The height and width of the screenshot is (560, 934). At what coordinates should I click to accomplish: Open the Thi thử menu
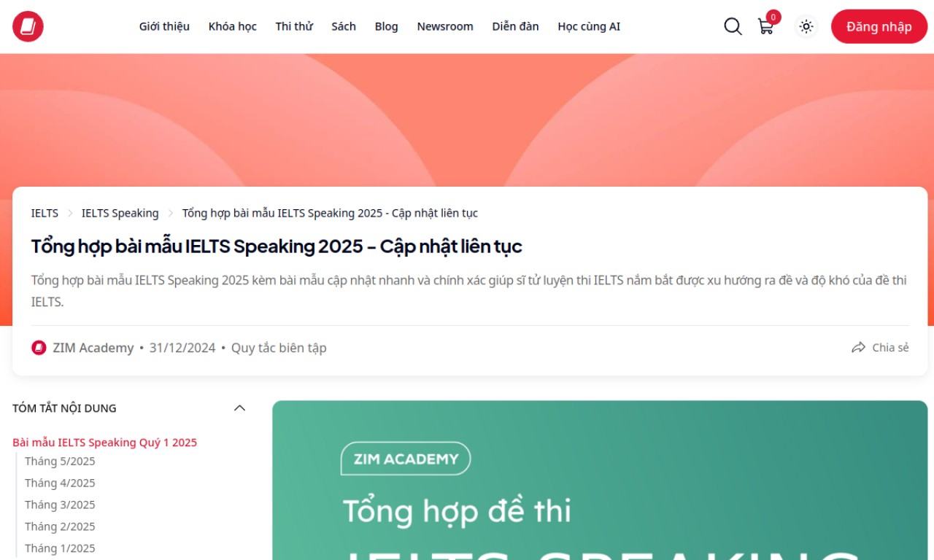click(294, 26)
